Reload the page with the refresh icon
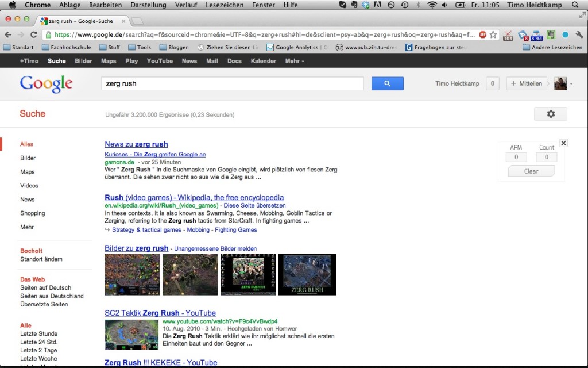The image size is (588, 368). pyautogui.click(x=34, y=35)
